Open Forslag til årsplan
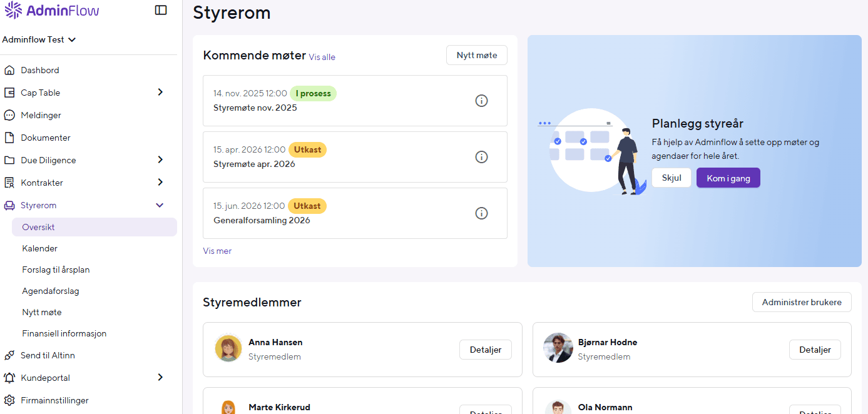 (56, 270)
